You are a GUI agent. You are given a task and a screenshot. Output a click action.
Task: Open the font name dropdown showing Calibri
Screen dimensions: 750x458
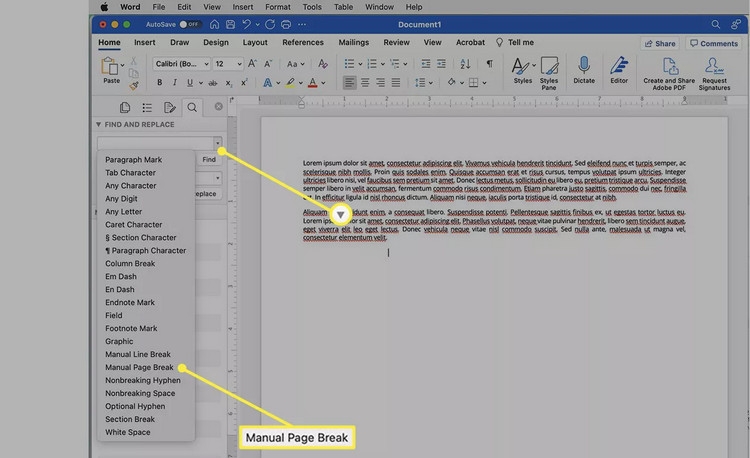coord(182,64)
